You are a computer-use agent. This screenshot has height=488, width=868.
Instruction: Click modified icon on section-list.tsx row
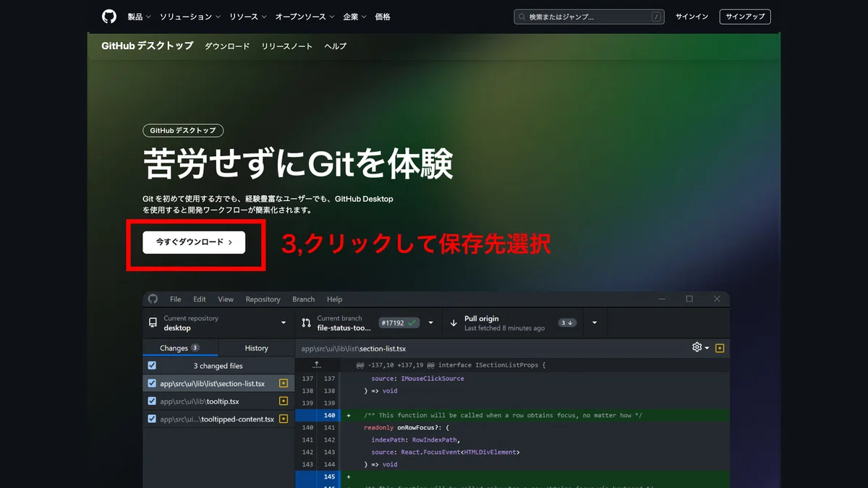coord(284,383)
